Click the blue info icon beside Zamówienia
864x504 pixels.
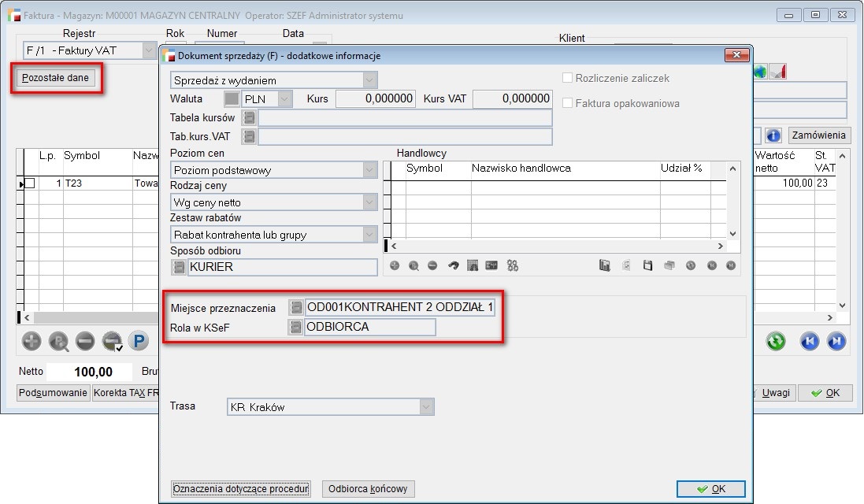click(773, 135)
